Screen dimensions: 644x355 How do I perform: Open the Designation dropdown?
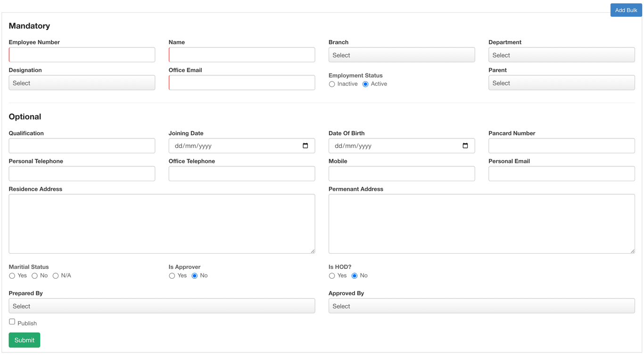(82, 82)
